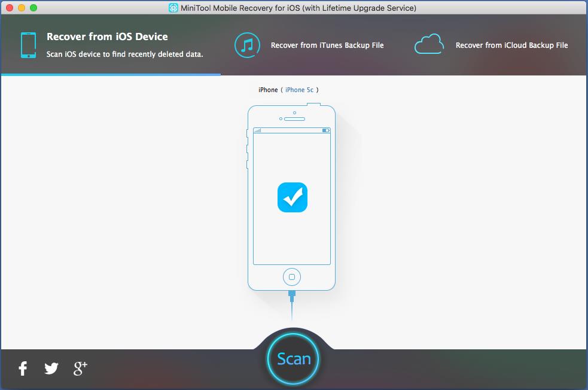This screenshot has height=390, width=588.
Task: Minimize window with yellow button
Action: pyautogui.click(x=22, y=8)
